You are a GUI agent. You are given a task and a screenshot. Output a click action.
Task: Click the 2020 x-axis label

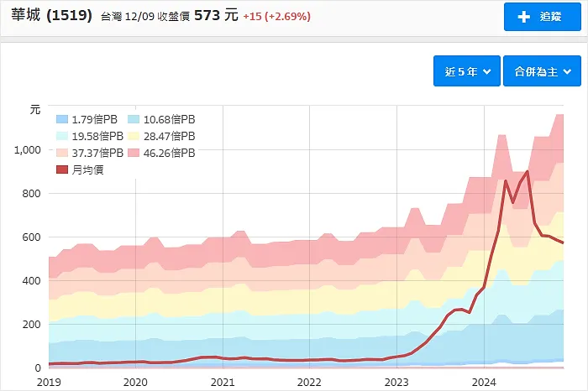click(135, 383)
